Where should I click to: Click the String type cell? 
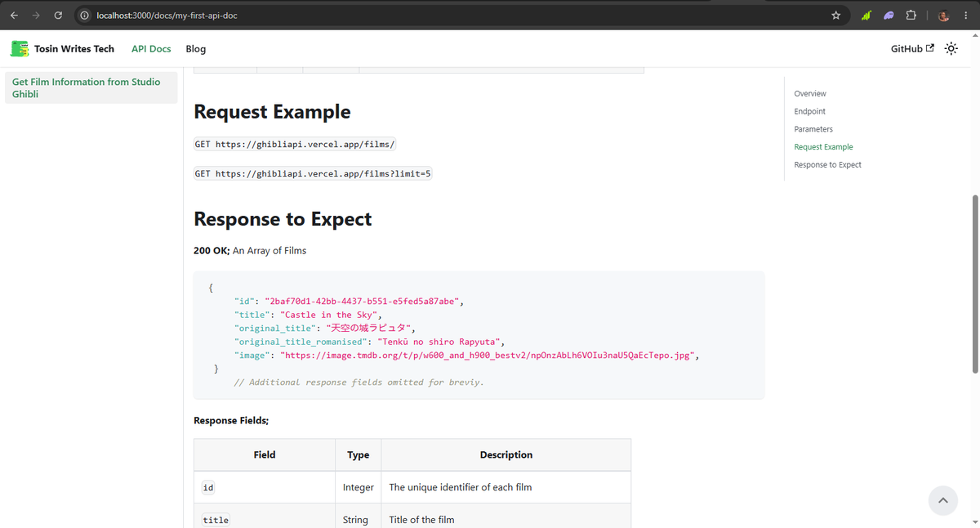click(359, 517)
